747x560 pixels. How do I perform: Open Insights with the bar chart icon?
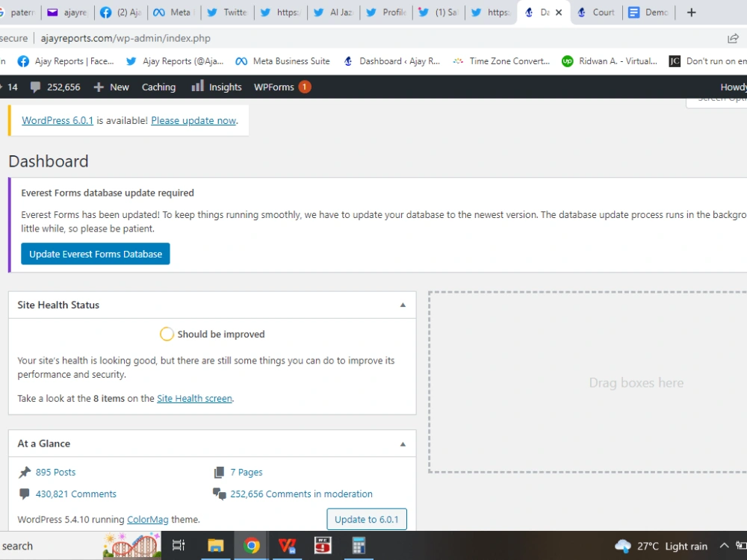pos(217,87)
